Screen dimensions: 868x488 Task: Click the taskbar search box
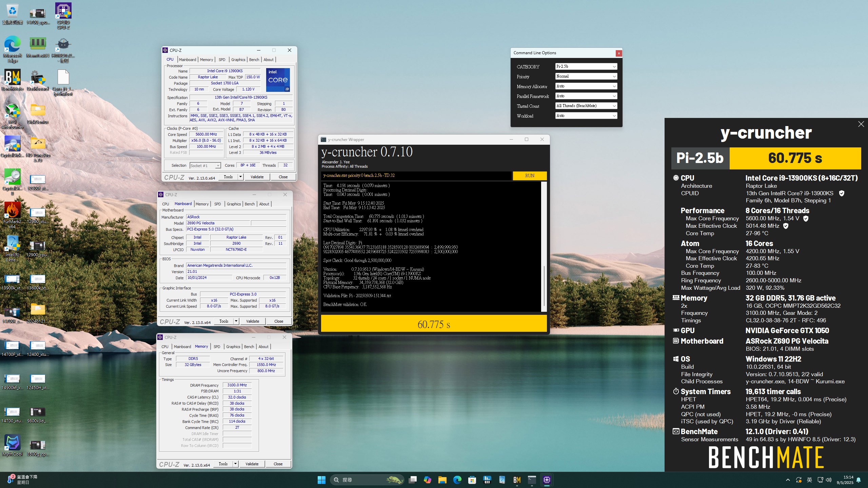(367, 480)
